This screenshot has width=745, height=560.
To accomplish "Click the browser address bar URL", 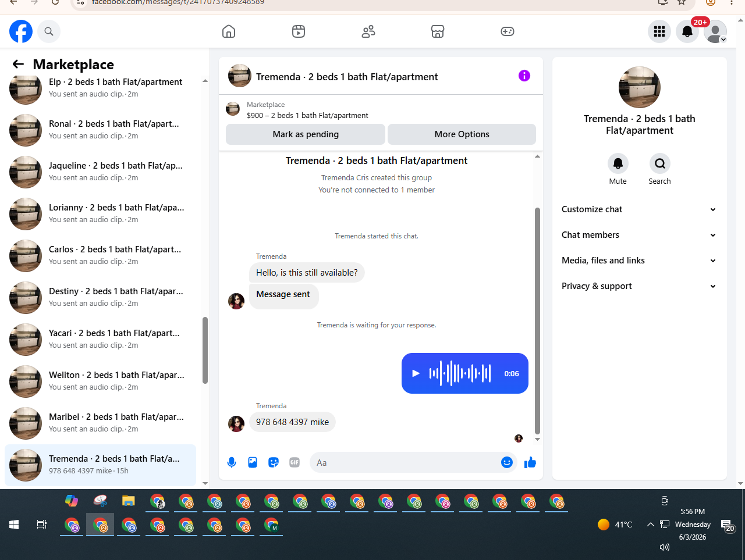I will [178, 2].
